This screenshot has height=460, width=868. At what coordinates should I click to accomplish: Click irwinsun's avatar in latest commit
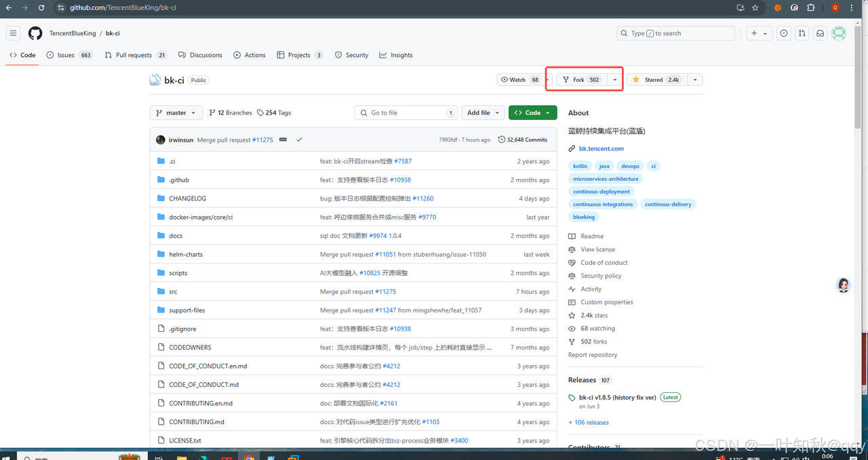160,140
